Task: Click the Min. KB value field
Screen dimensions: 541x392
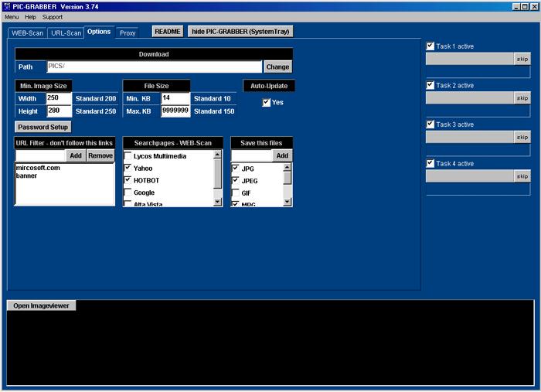Action: point(175,98)
